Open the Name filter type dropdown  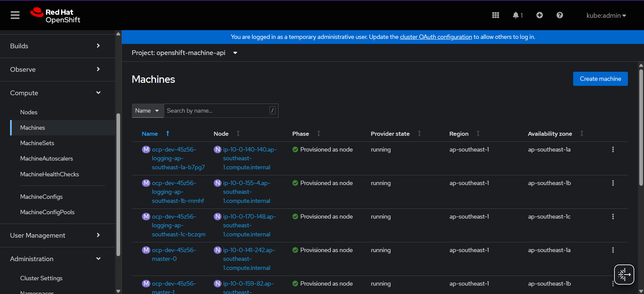147,111
